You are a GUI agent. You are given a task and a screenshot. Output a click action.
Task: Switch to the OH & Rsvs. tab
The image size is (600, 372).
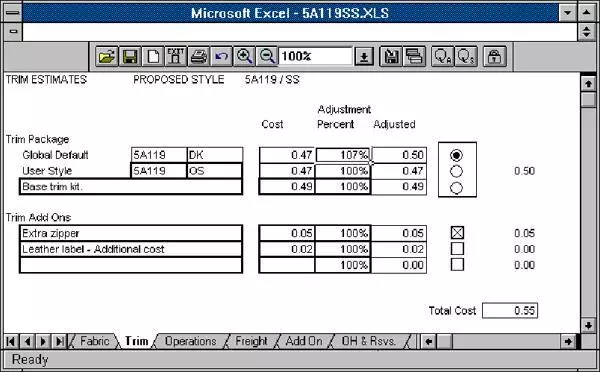tap(368, 341)
